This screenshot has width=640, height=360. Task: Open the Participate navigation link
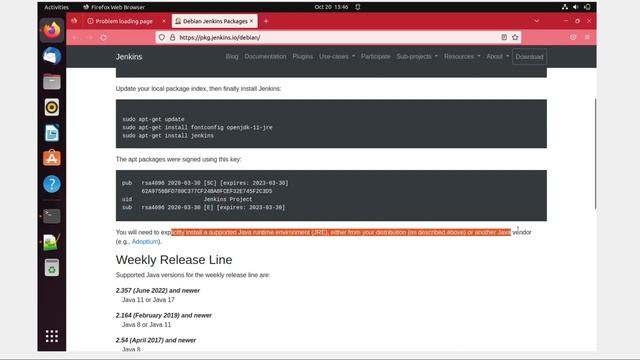point(376,56)
